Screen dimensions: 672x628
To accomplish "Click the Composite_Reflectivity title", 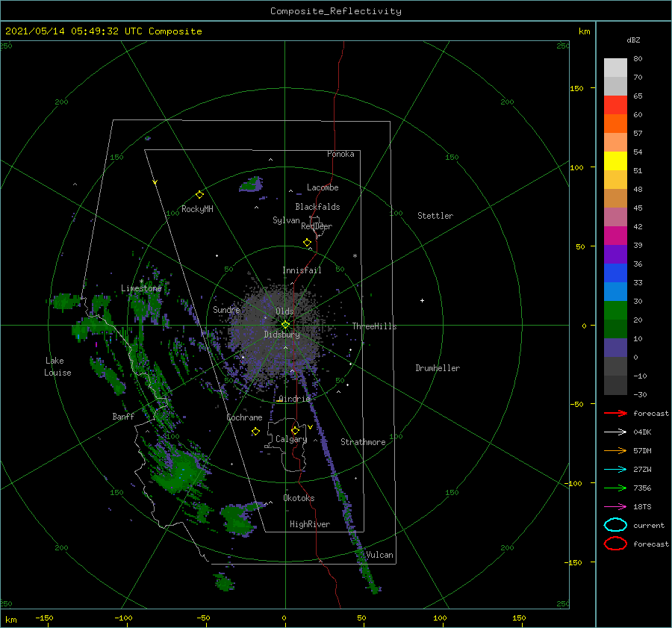I will (336, 11).
